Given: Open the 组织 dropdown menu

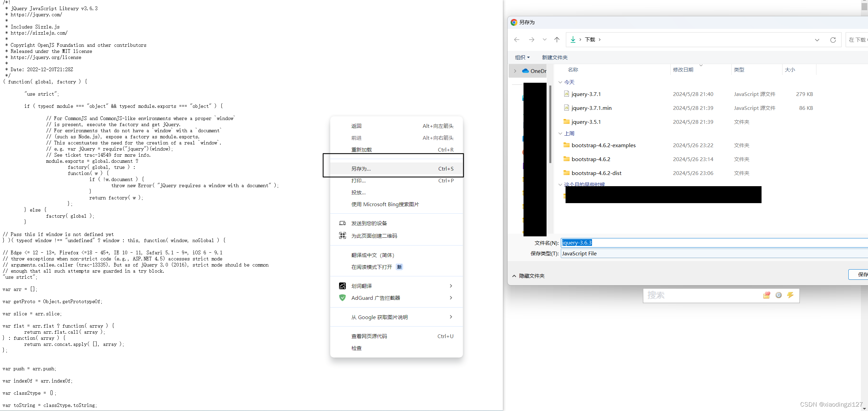Looking at the screenshot, I should (522, 57).
